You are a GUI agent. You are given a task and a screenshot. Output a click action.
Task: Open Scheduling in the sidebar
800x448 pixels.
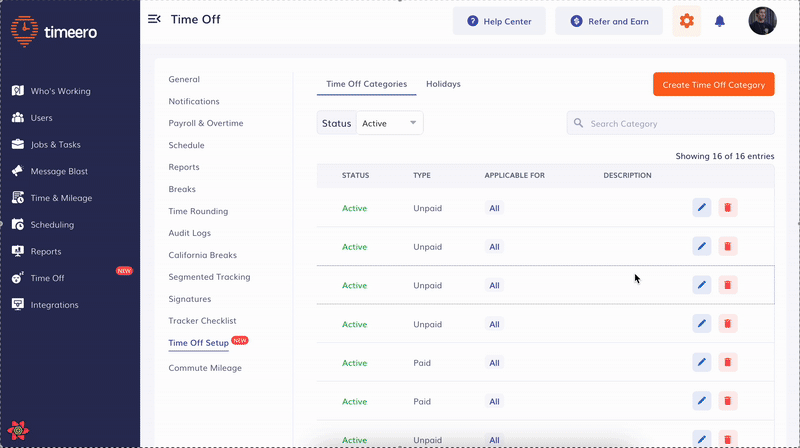(42, 225)
